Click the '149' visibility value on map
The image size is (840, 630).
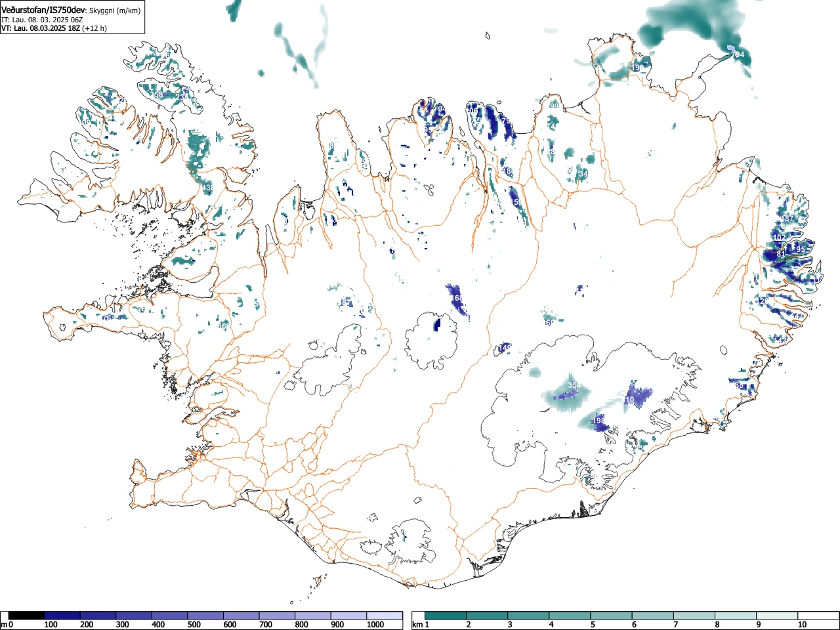tap(505, 347)
